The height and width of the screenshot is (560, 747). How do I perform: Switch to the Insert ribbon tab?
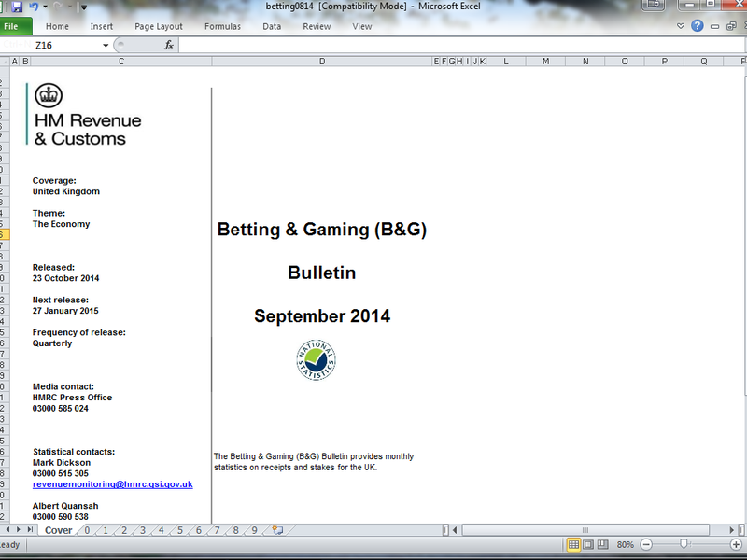coord(102,27)
